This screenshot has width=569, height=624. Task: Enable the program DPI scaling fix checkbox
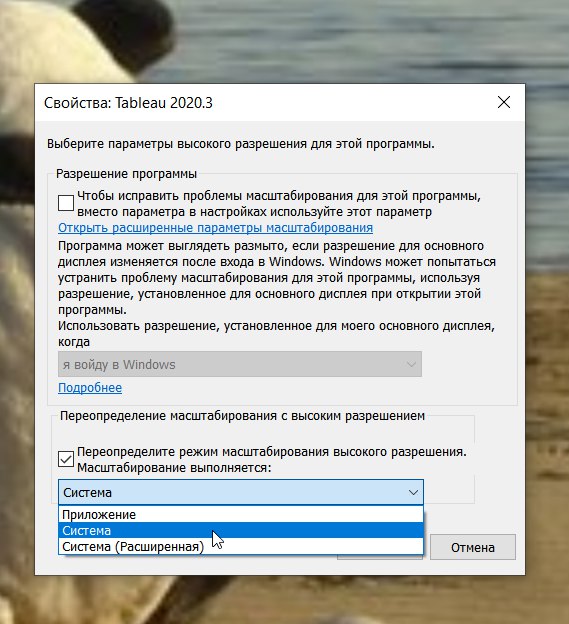66,203
